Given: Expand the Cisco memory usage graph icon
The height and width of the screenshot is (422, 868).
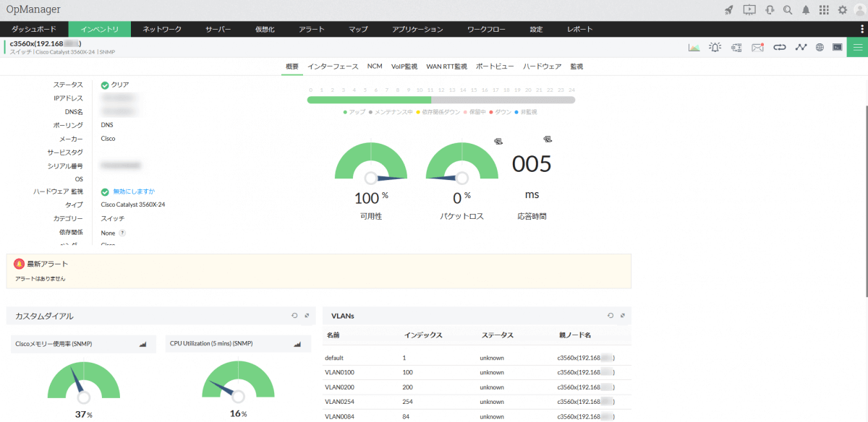Looking at the screenshot, I should coord(142,345).
